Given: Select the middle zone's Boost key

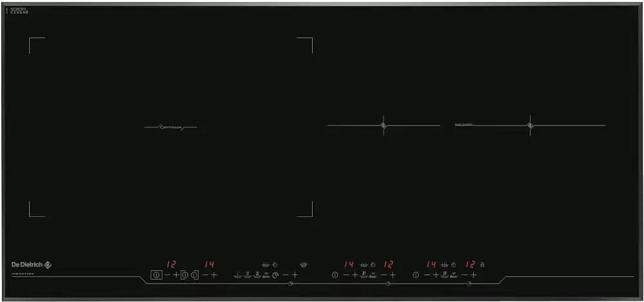Looking at the screenshot, I should (373, 276).
